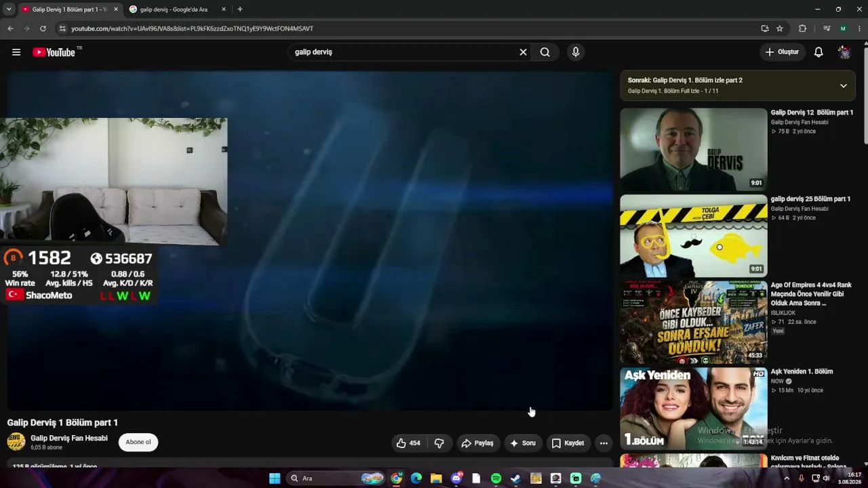Open Aşk Yeniden 1. Bölüm thumbnail
The image size is (868, 488).
694,409
